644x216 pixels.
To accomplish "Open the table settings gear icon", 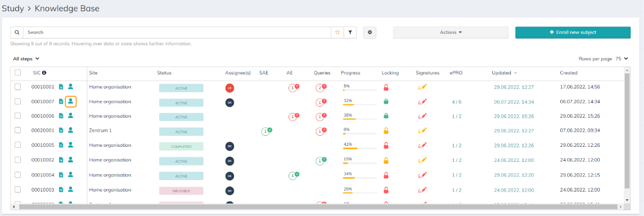I will [370, 32].
